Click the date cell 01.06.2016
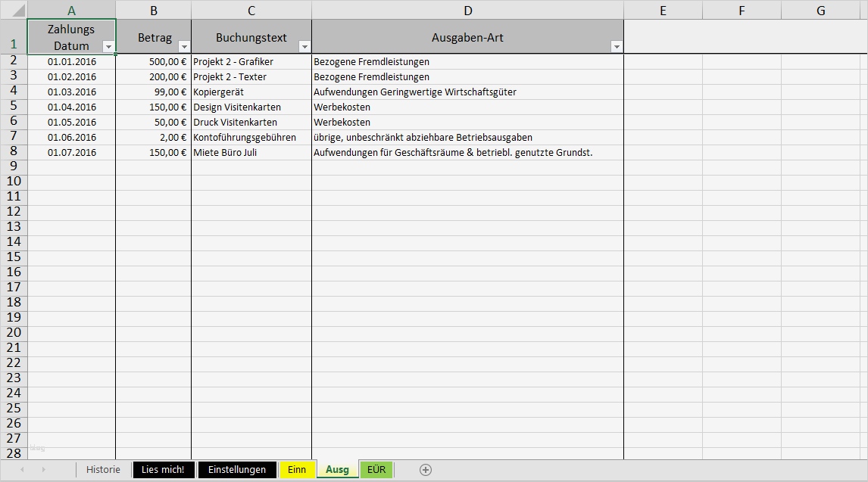Viewport: 868px width, 482px height. point(71,137)
